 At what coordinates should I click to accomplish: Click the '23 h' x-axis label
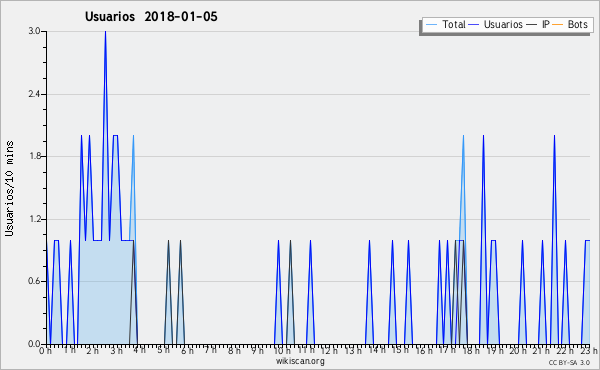[x=589, y=350]
